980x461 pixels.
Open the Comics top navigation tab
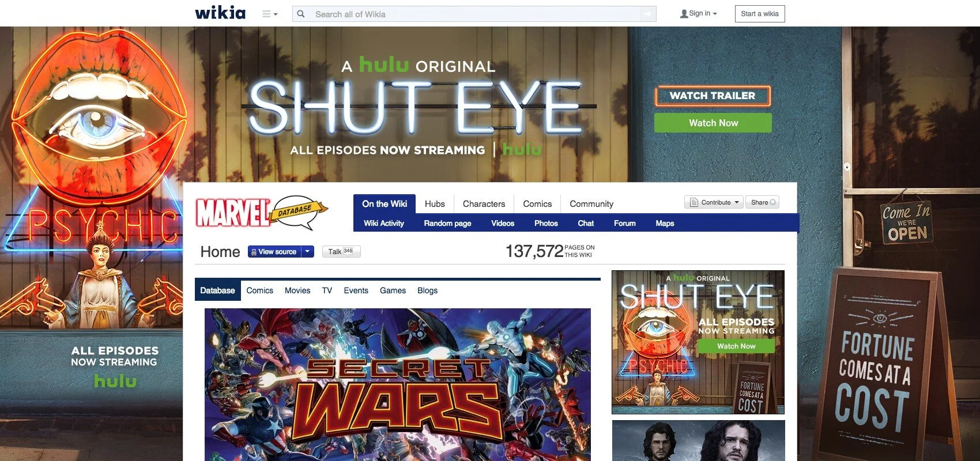coord(537,204)
